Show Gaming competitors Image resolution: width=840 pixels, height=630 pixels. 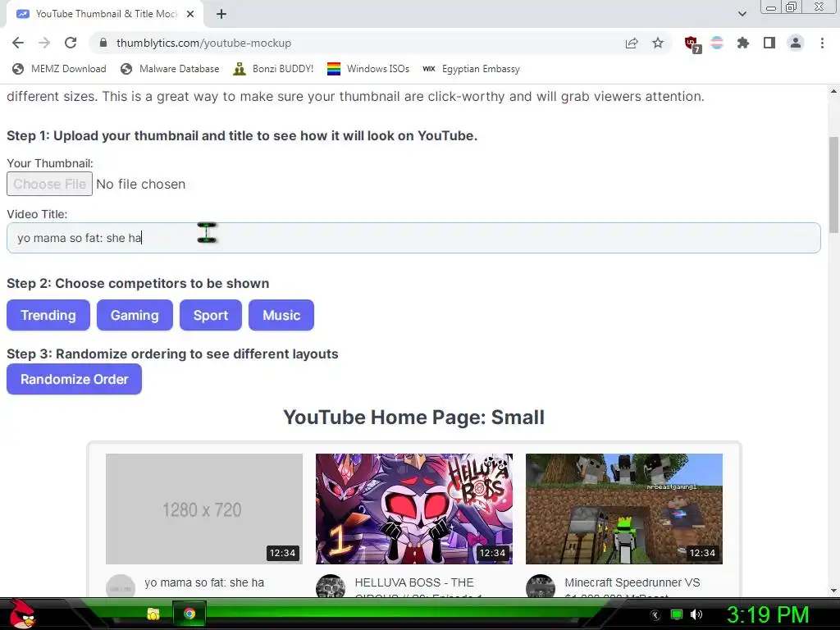[135, 315]
